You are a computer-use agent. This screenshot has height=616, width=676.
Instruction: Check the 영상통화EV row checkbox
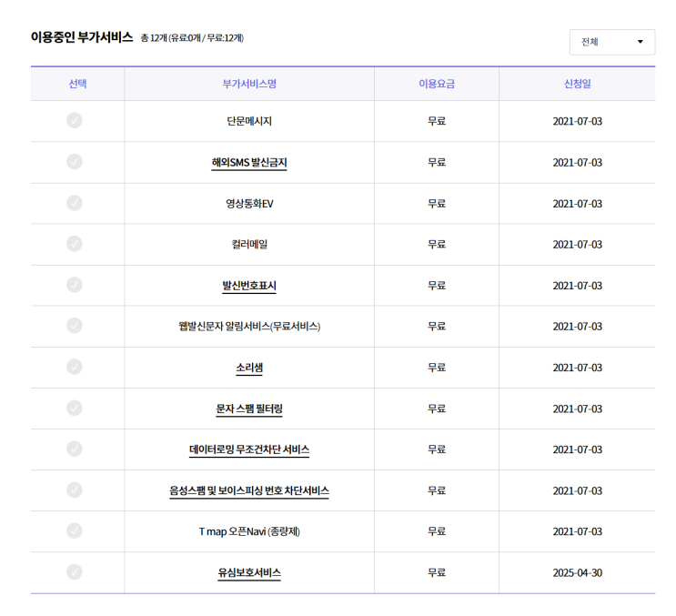coord(75,203)
